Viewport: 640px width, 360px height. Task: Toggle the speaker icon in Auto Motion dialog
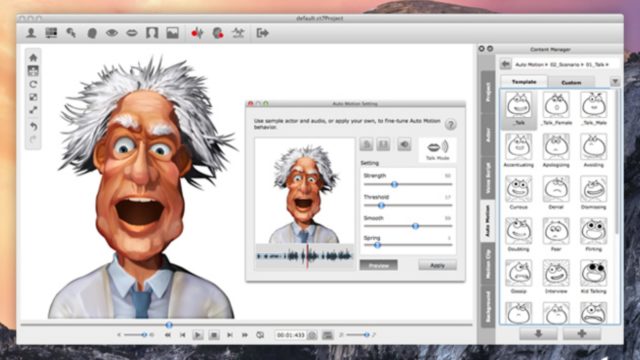coord(404,144)
